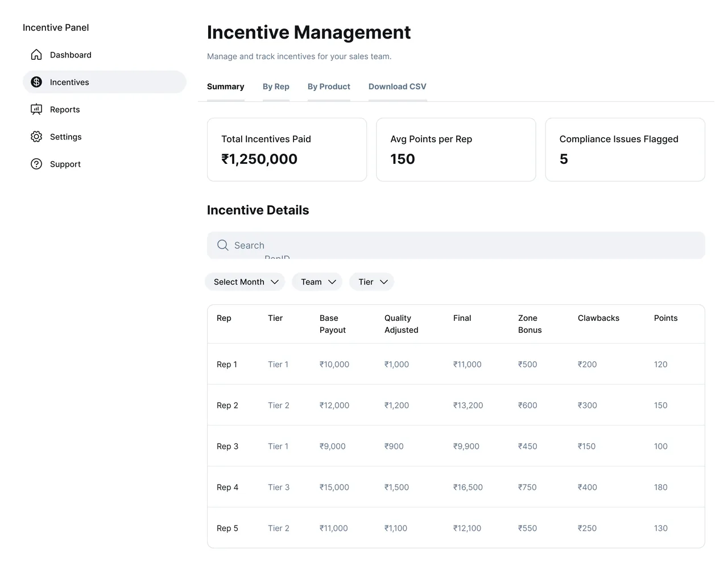
Task: Click final amount ₹16,500 cell
Action: tap(468, 487)
